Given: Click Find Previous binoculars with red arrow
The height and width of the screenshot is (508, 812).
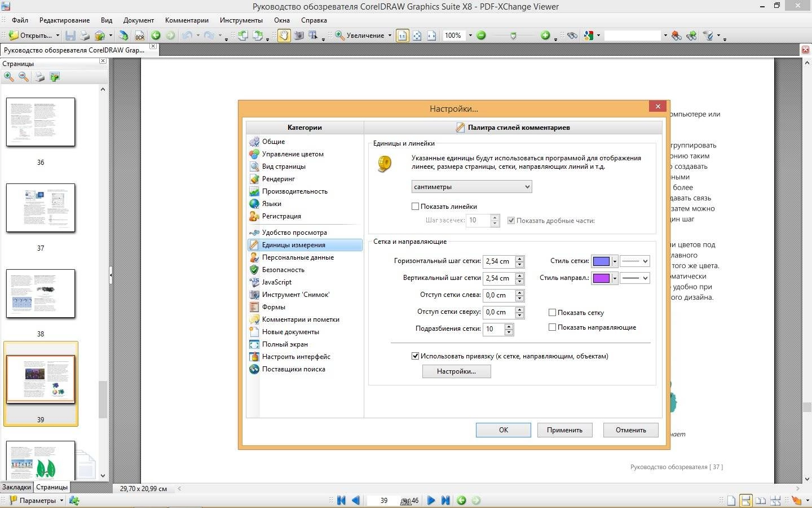Looking at the screenshot, I should pyautogui.click(x=677, y=36).
